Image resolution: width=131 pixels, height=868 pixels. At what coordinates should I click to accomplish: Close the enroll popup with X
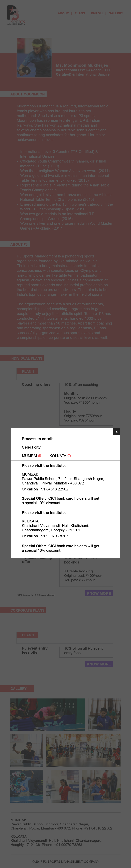coord(117,432)
